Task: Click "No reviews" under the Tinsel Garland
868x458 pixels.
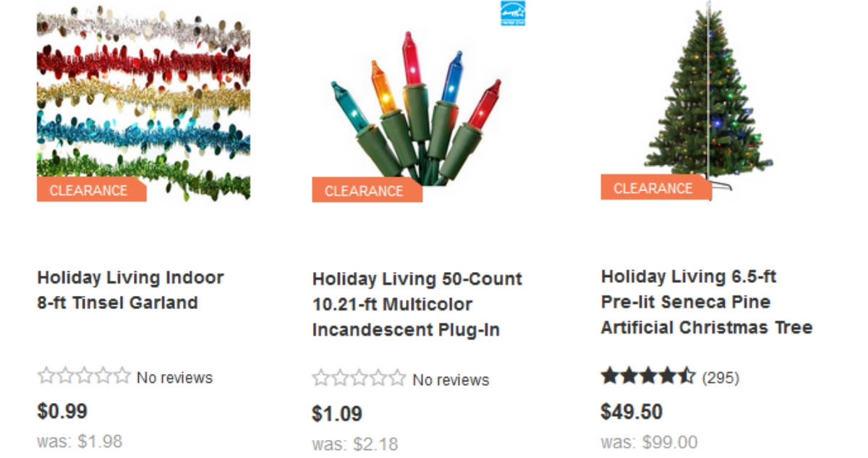Action: (174, 378)
